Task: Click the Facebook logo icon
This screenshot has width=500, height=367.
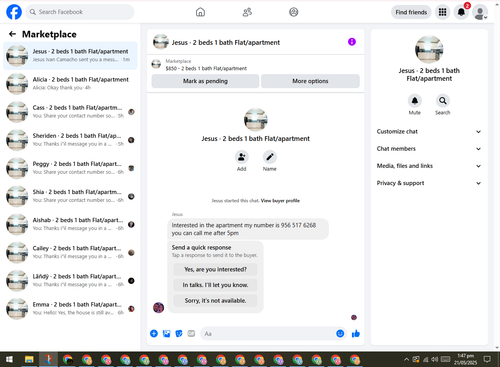Action: click(x=14, y=12)
